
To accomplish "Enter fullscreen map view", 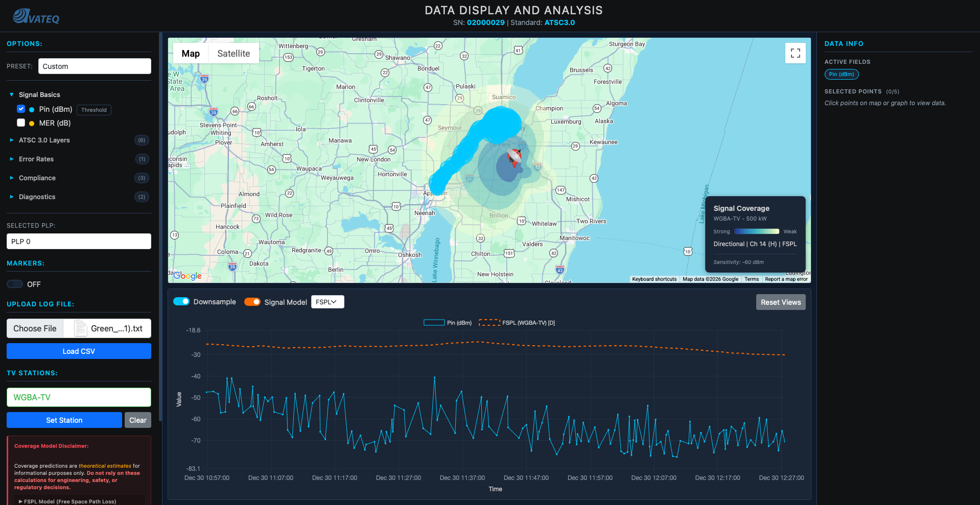I will [795, 53].
